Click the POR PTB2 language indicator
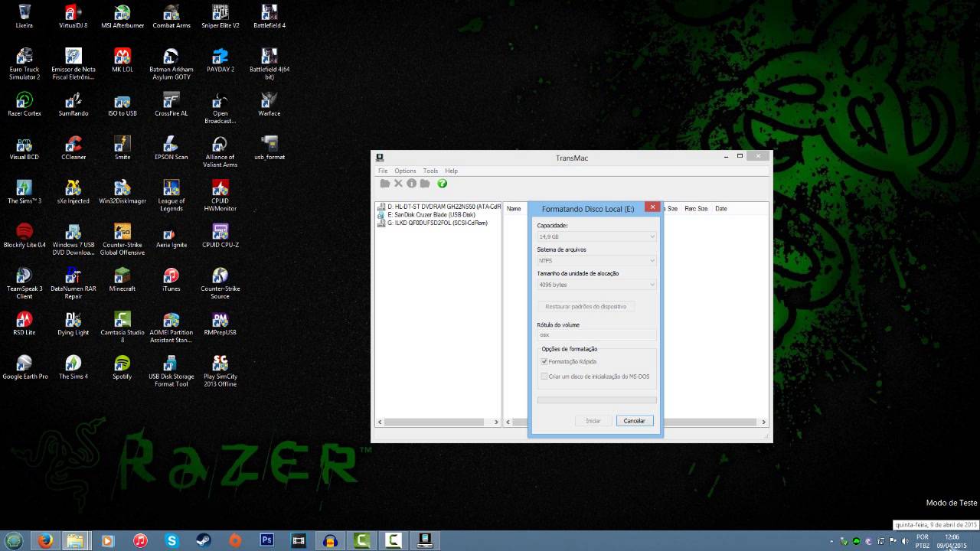The width and height of the screenshot is (980, 551). 923,541
